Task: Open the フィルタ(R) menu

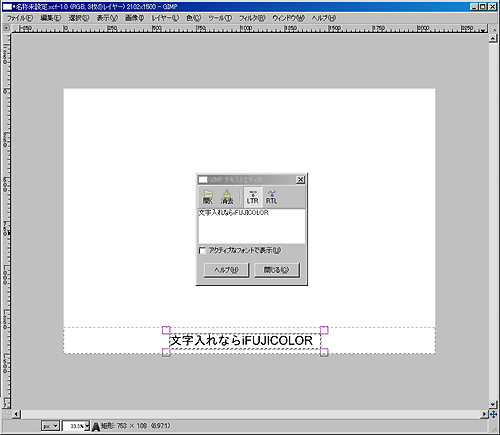Action: pyautogui.click(x=252, y=18)
